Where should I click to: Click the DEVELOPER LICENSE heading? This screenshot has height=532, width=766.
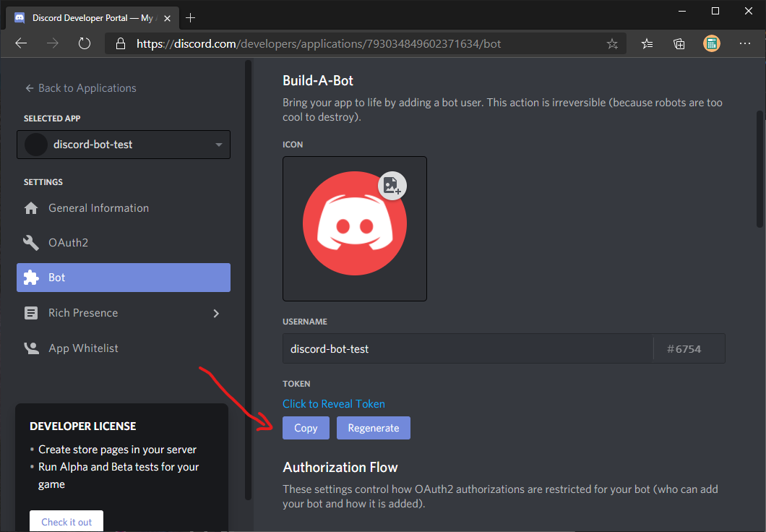83,426
